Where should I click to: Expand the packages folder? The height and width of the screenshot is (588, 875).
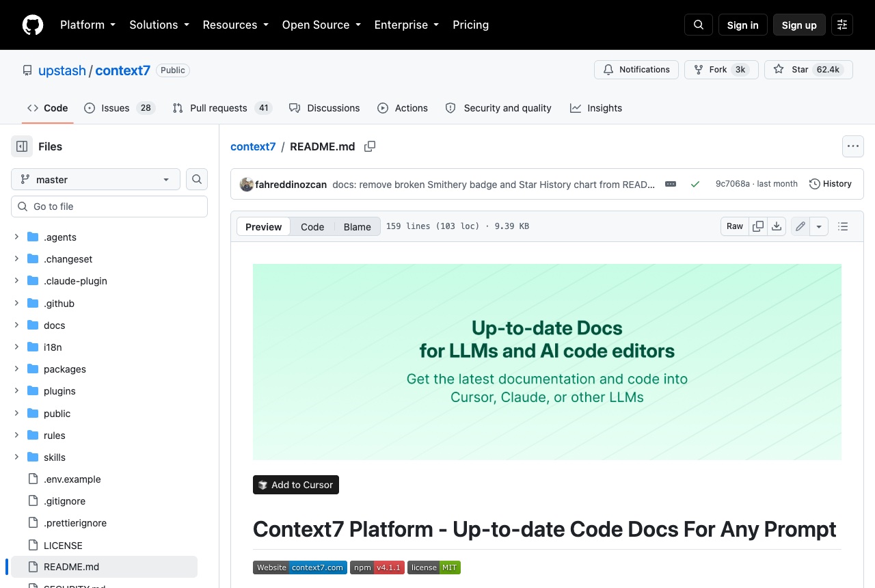pyautogui.click(x=16, y=369)
